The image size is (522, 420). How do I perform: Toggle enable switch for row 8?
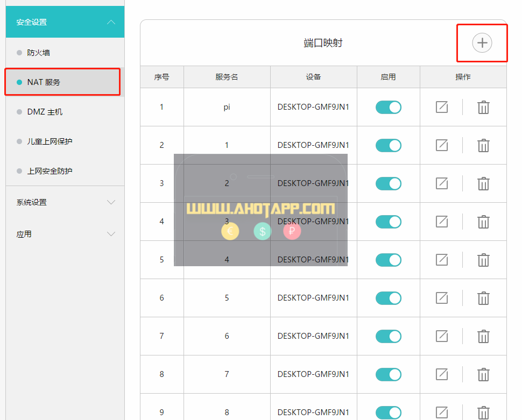click(x=389, y=374)
